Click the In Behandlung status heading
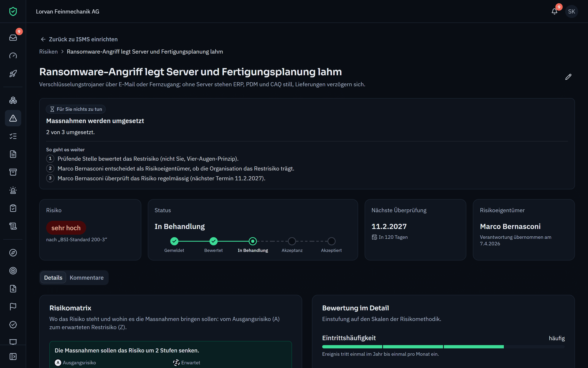 [x=179, y=226]
